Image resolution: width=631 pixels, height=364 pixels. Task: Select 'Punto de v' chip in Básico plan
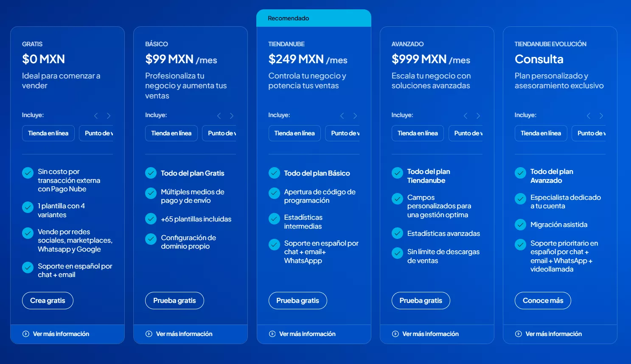coord(219,133)
